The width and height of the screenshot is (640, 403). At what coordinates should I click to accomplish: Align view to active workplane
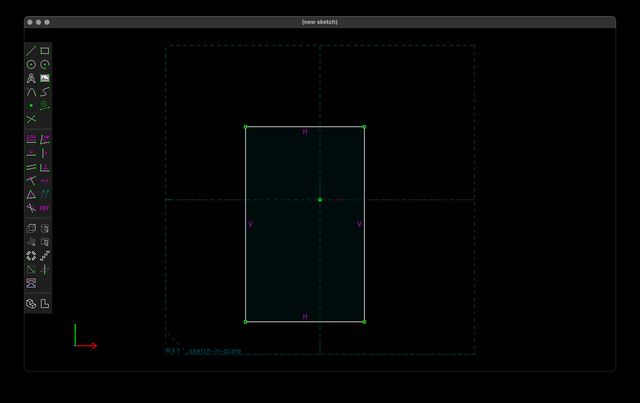[x=45, y=303]
